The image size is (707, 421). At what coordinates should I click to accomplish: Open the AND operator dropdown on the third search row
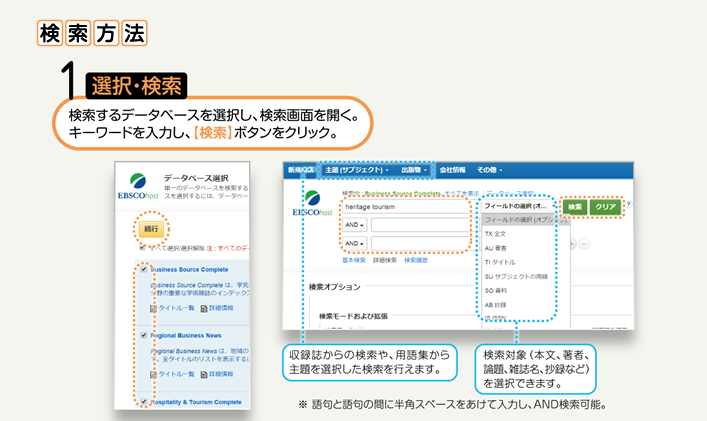354,243
